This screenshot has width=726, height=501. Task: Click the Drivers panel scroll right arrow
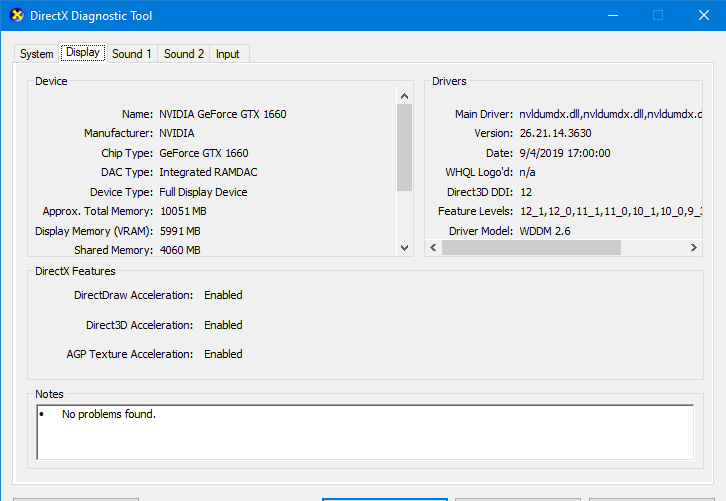[694, 248]
